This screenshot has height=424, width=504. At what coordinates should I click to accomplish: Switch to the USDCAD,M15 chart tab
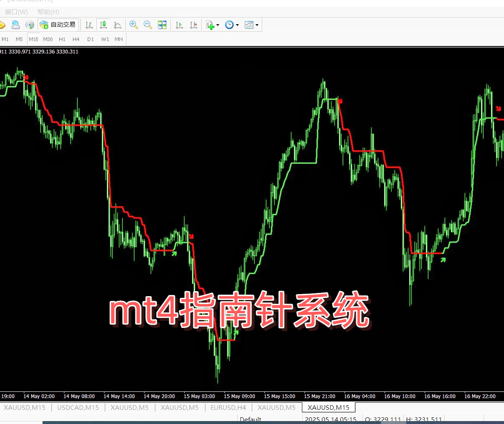tap(78, 407)
